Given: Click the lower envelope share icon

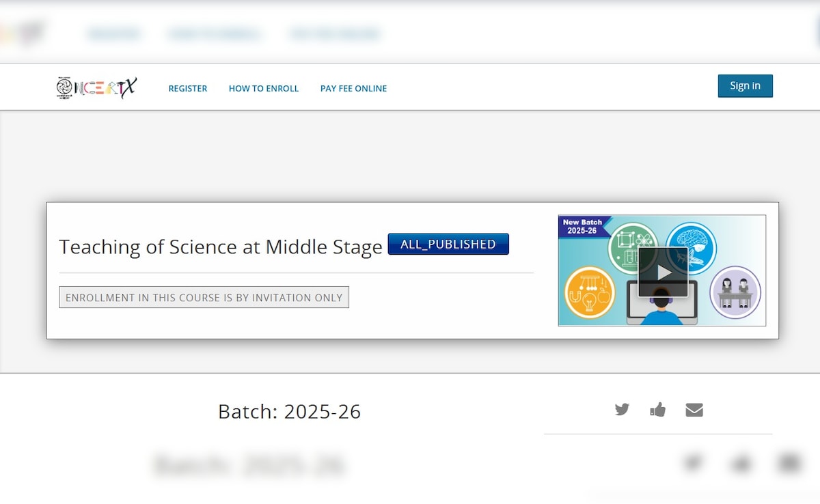Looking at the screenshot, I should pos(788,463).
